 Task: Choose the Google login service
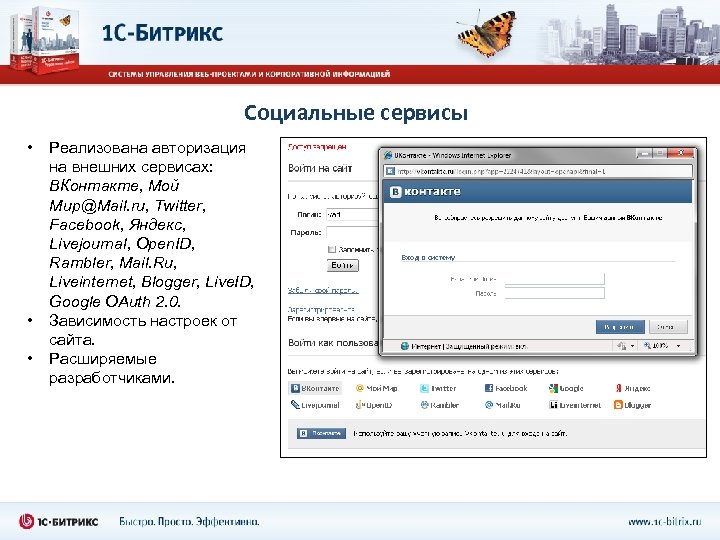point(566,388)
